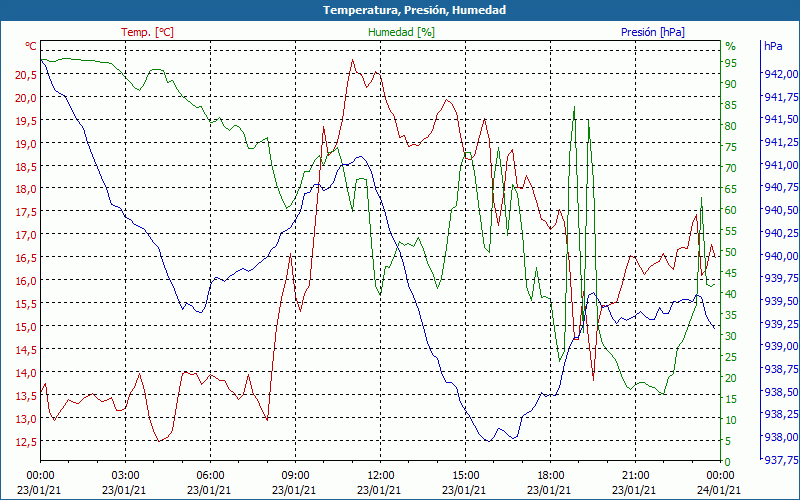
Task: Click the '939,50' pressure axis tick
Action: click(x=781, y=301)
